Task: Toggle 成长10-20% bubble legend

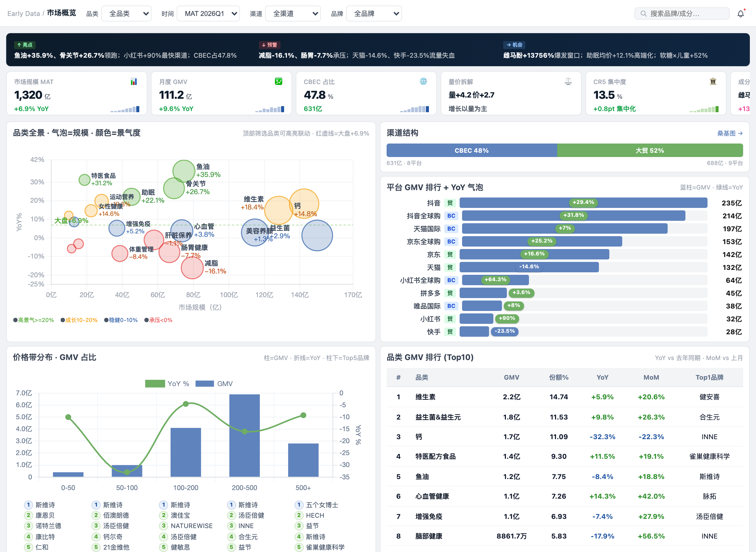Action: click(79, 320)
